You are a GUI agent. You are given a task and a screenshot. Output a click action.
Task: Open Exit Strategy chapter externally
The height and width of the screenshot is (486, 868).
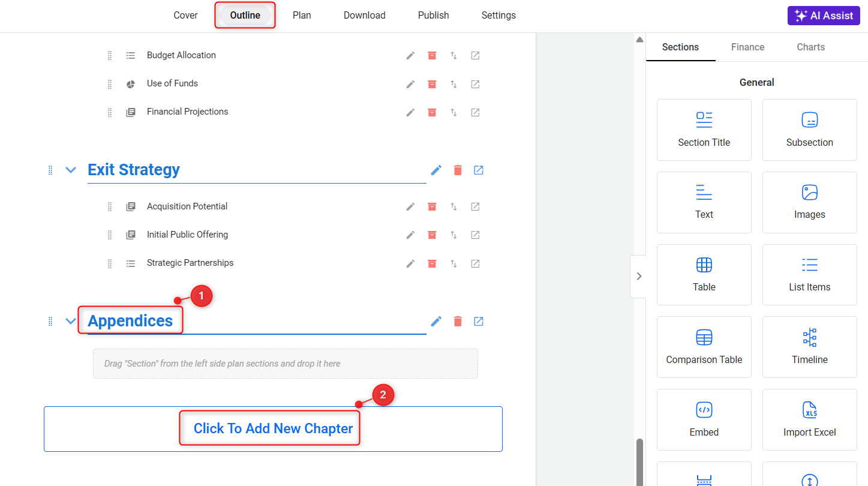[479, 170]
